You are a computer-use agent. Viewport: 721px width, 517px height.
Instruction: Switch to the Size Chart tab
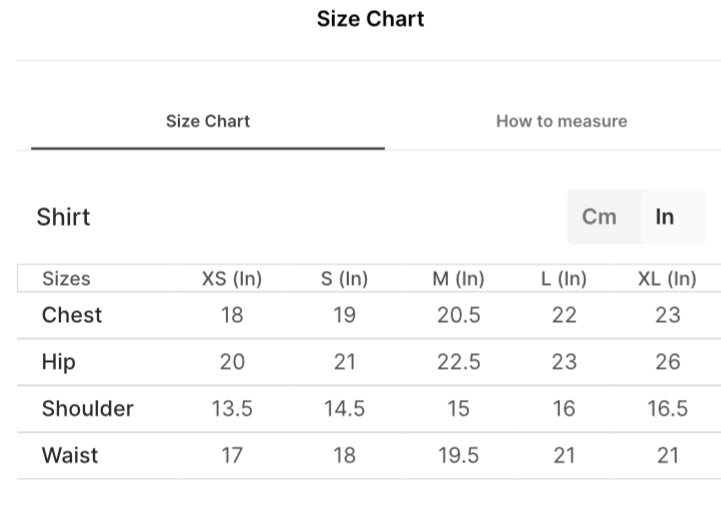tap(208, 121)
